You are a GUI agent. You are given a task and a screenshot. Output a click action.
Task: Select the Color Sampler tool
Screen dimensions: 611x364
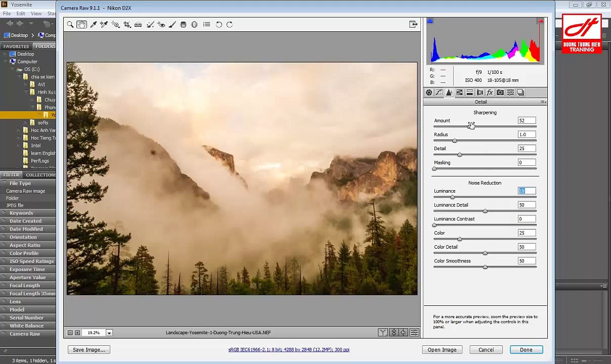click(104, 24)
